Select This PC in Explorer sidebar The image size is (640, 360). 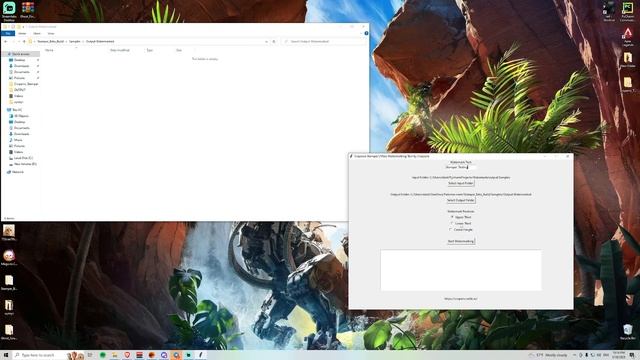[x=17, y=110]
